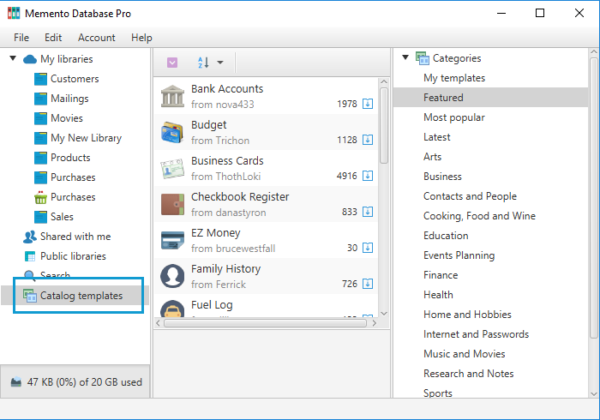
Task: Open the Account menu
Action: coord(96,37)
